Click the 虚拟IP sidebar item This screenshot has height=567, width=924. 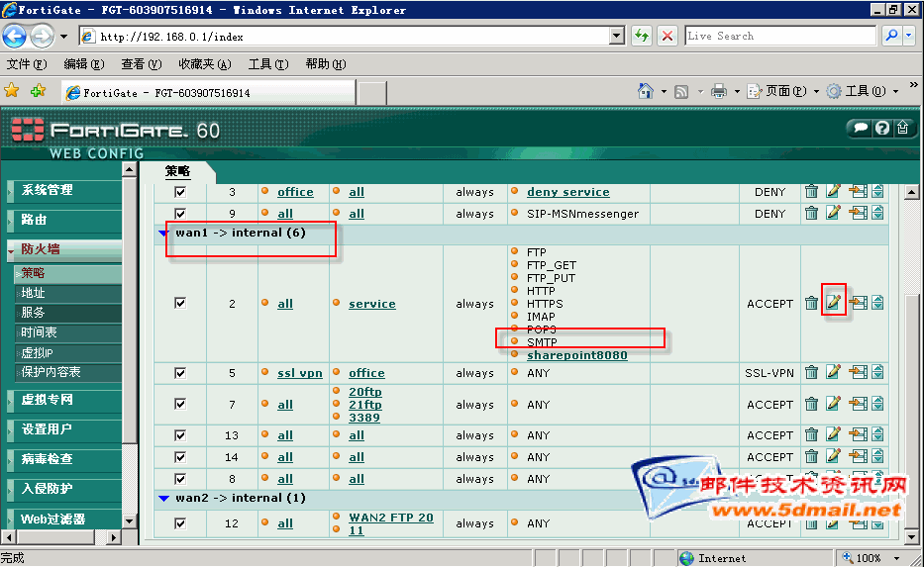[68, 352]
